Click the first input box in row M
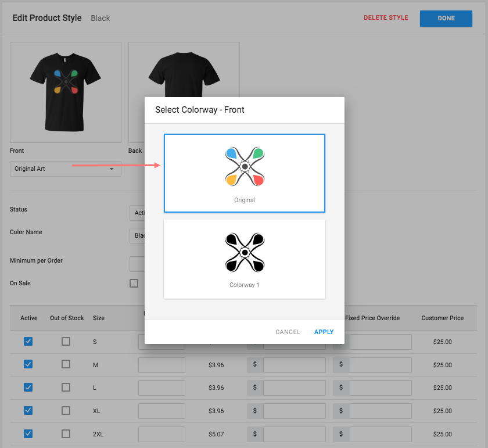This screenshot has width=488, height=448. (x=162, y=365)
